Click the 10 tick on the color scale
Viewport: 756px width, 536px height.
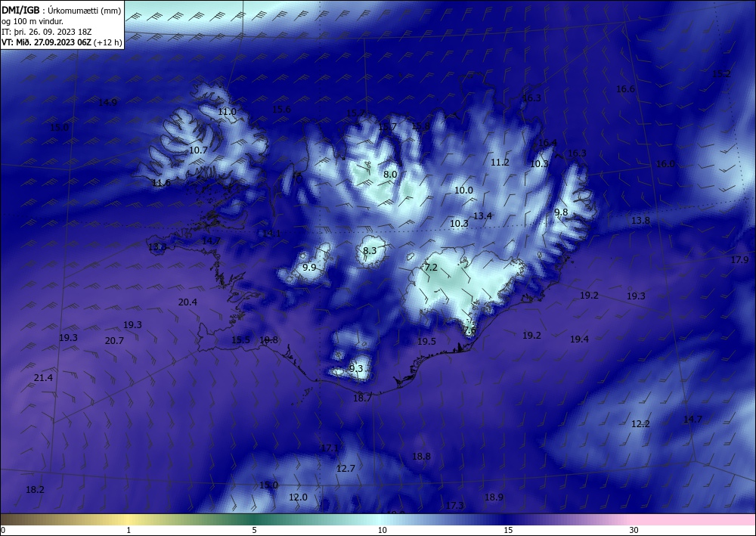pos(383,530)
